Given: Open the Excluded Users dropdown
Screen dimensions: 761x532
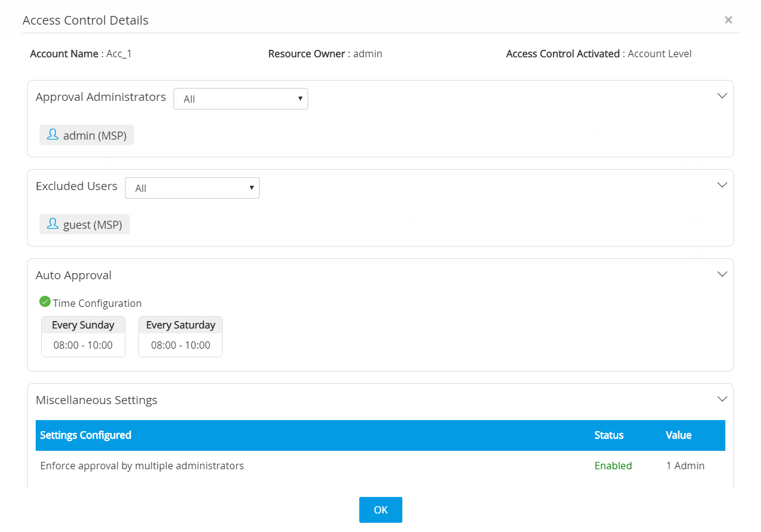Looking at the screenshot, I should point(192,188).
